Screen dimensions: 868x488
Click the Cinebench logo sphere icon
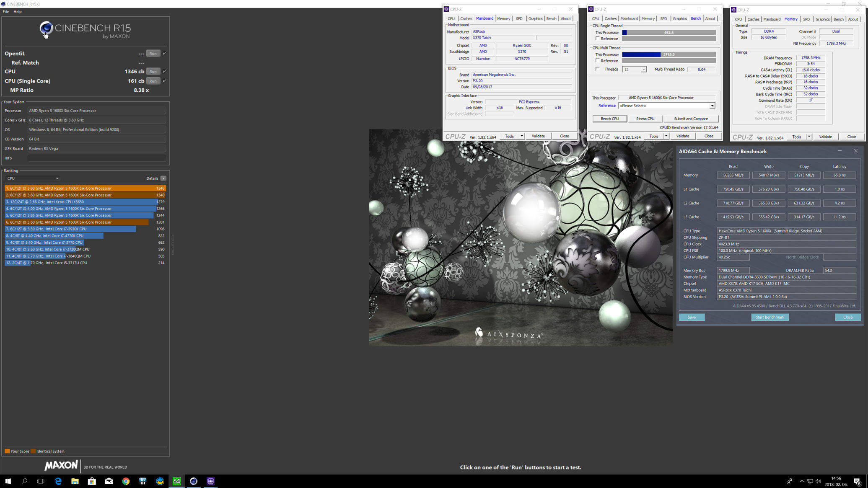point(46,28)
